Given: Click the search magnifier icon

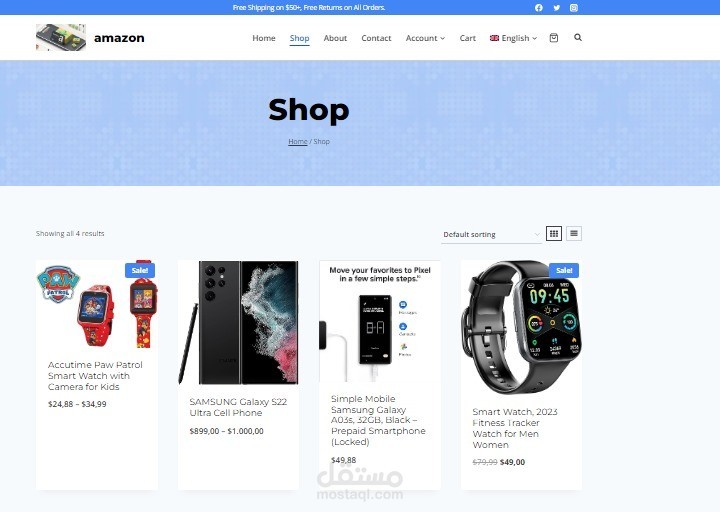Looking at the screenshot, I should pyautogui.click(x=578, y=38).
